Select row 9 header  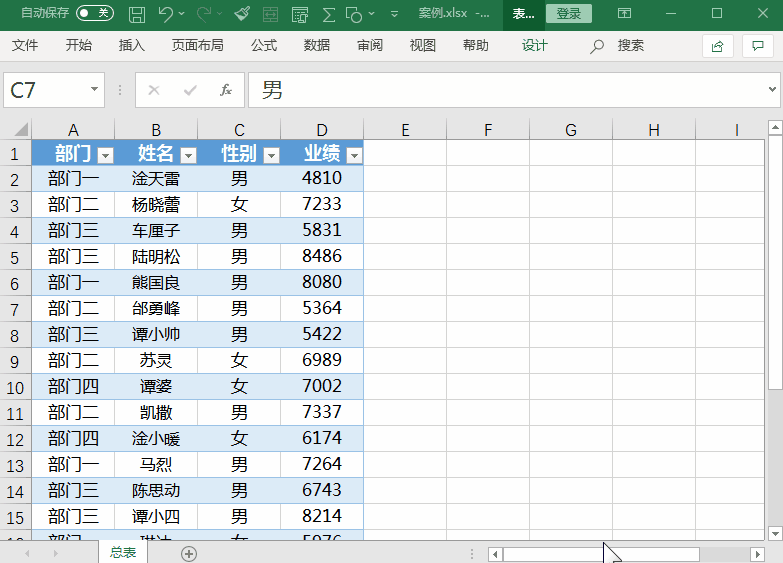pyautogui.click(x=15, y=361)
